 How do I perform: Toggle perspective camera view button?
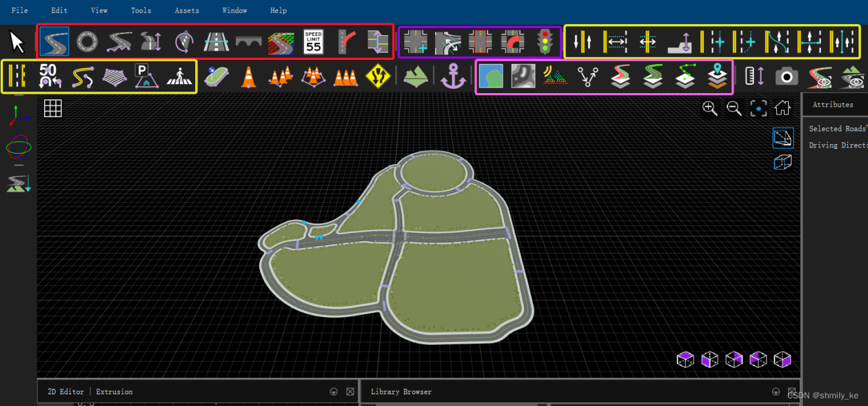[783, 139]
